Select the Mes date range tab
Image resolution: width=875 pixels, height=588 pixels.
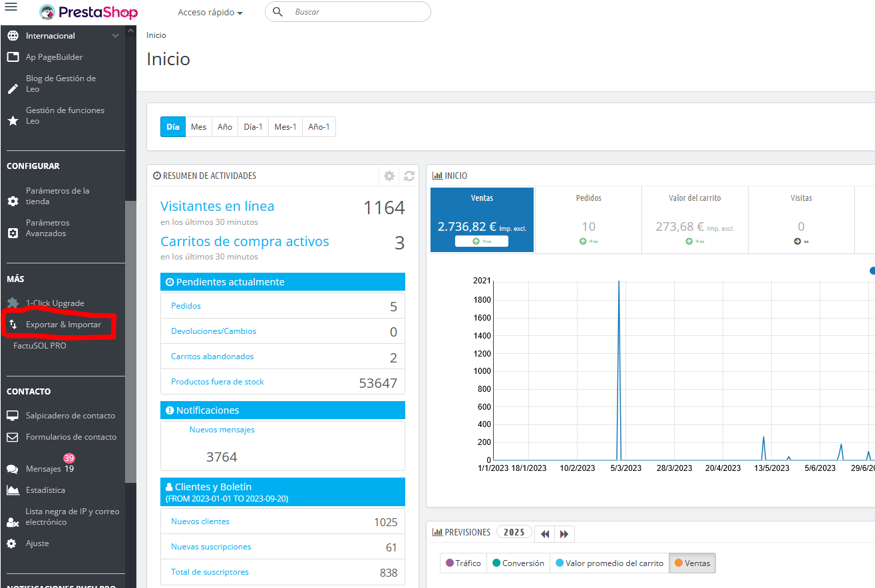click(198, 127)
